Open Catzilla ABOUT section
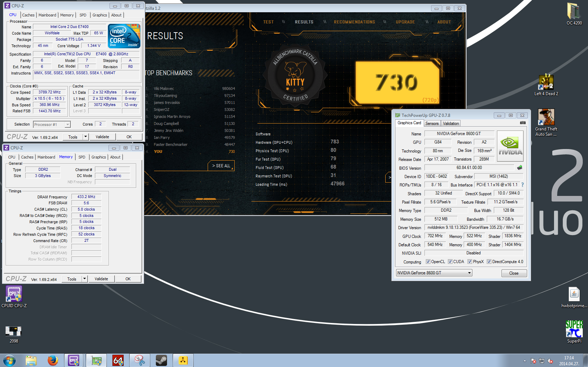 pyautogui.click(x=444, y=22)
